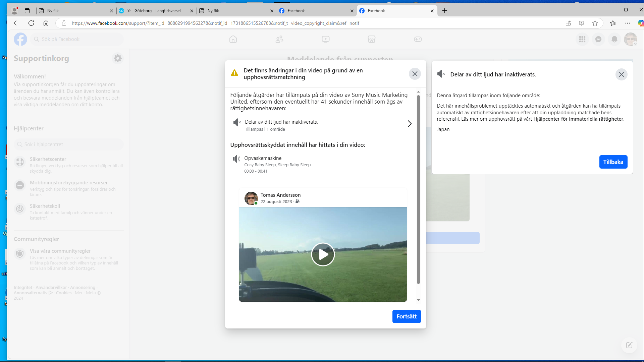The height and width of the screenshot is (362, 644).
Task: Add page to favorites star icon
Action: [595, 23]
